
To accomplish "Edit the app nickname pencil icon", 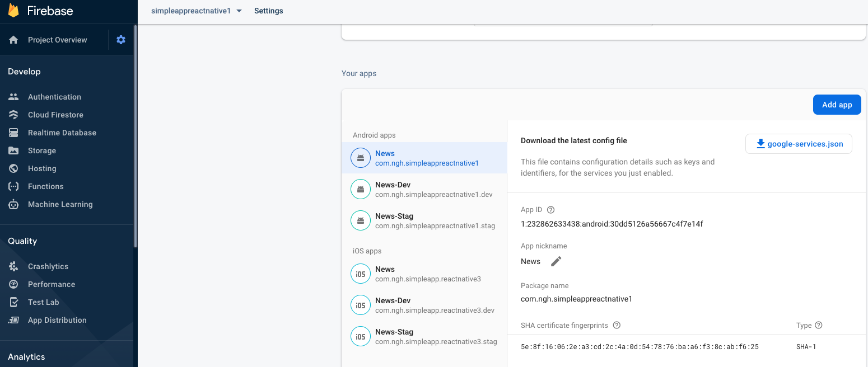I will 556,261.
